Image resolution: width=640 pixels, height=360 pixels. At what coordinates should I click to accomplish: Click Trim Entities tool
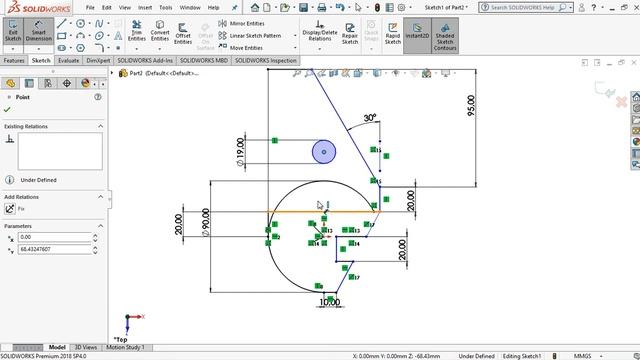137,31
